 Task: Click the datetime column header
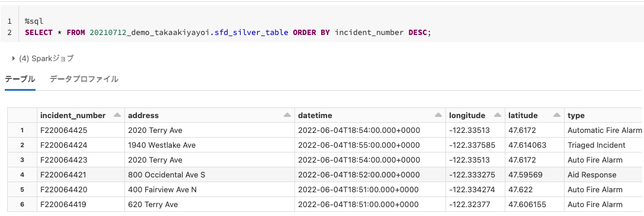click(370, 115)
